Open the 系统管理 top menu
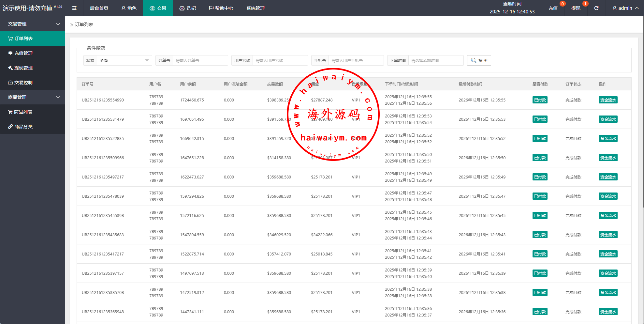 255,8
